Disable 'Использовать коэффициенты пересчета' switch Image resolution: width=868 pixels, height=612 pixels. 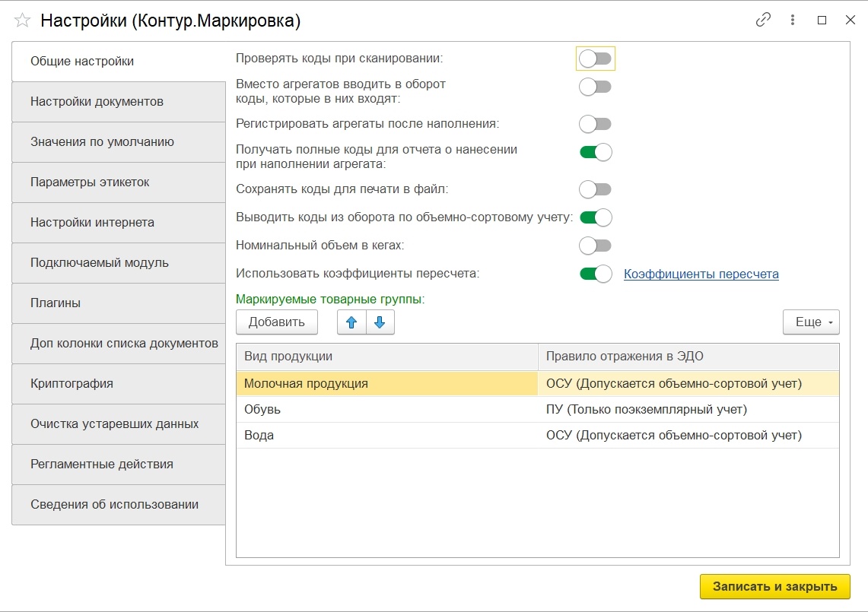click(x=596, y=274)
